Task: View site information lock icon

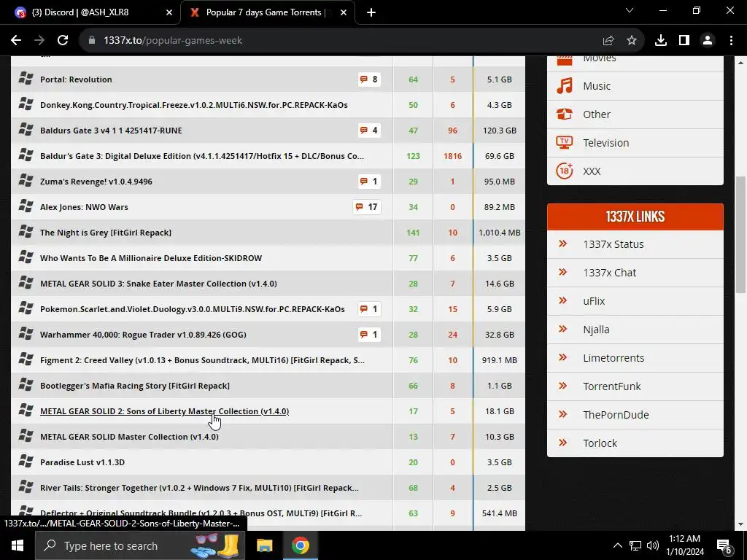Action: (x=92, y=41)
